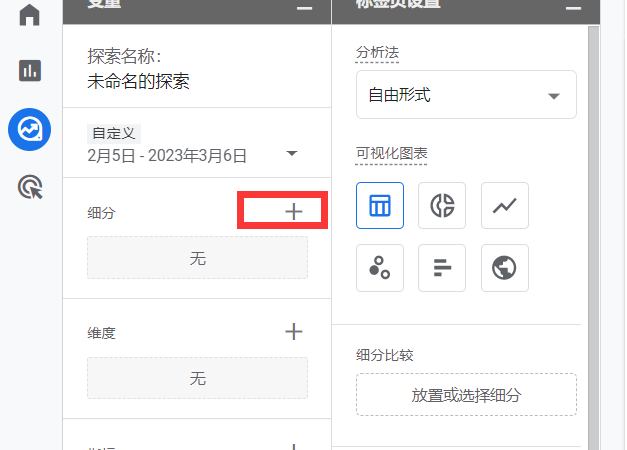Viewport: 627px width, 450px height.
Task: Edit the exploration name 未命名的探索
Action: click(x=138, y=82)
